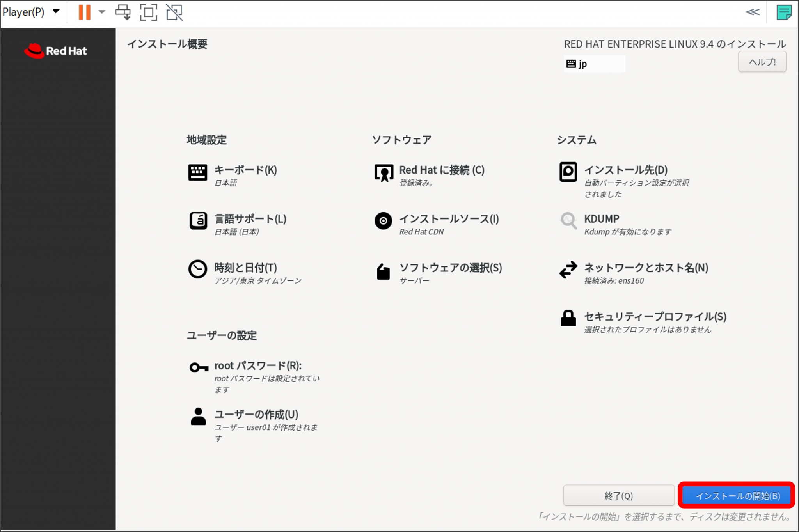Click Send Ctrl+Alt+Del toolbar icon
Image resolution: width=799 pixels, height=532 pixels.
coord(123,12)
